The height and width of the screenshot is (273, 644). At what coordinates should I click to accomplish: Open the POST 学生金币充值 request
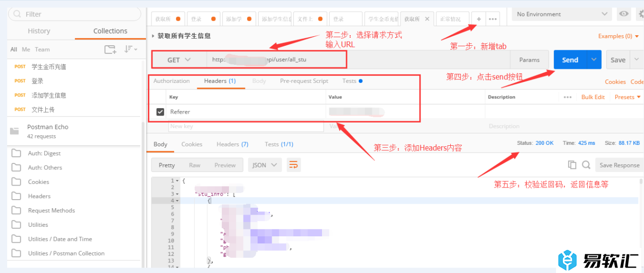(74, 66)
